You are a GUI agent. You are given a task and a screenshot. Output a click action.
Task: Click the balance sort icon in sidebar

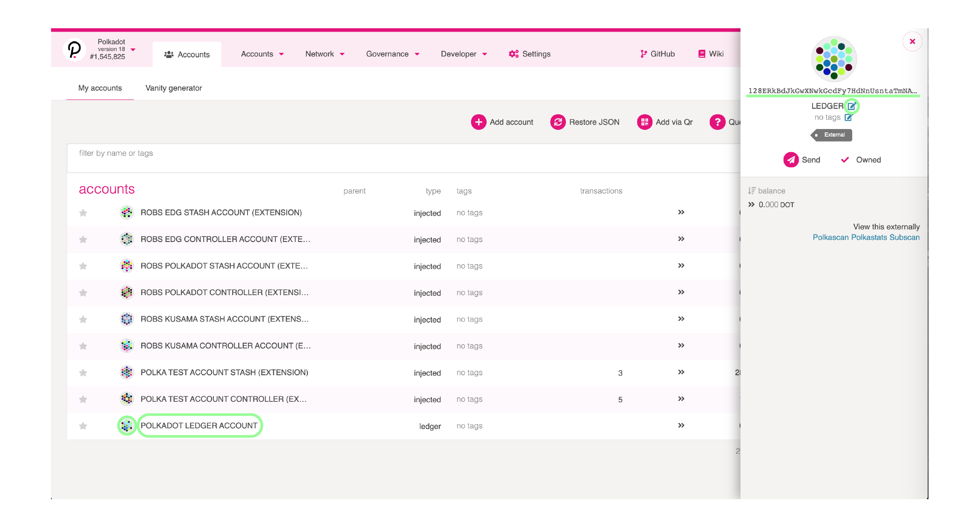point(751,191)
